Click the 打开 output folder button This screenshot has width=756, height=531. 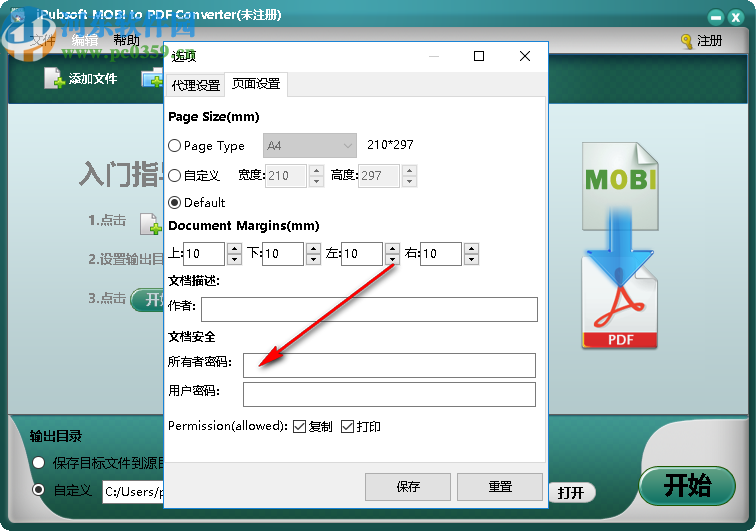(571, 492)
